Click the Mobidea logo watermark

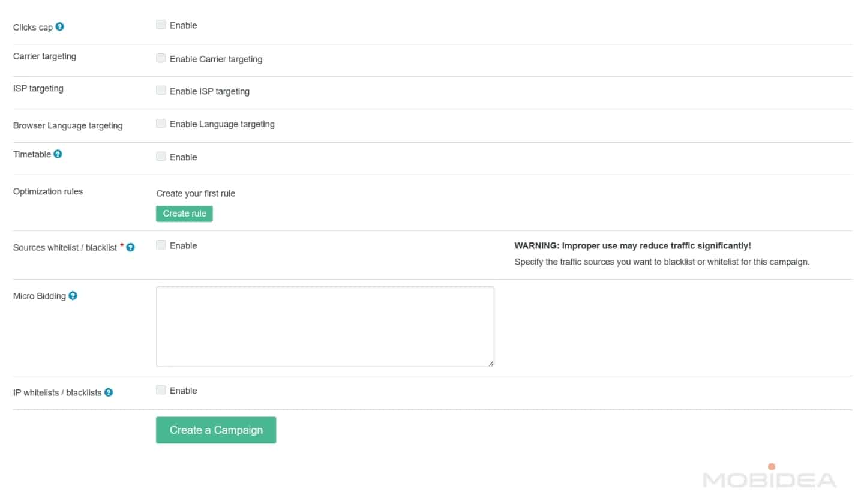[769, 478]
